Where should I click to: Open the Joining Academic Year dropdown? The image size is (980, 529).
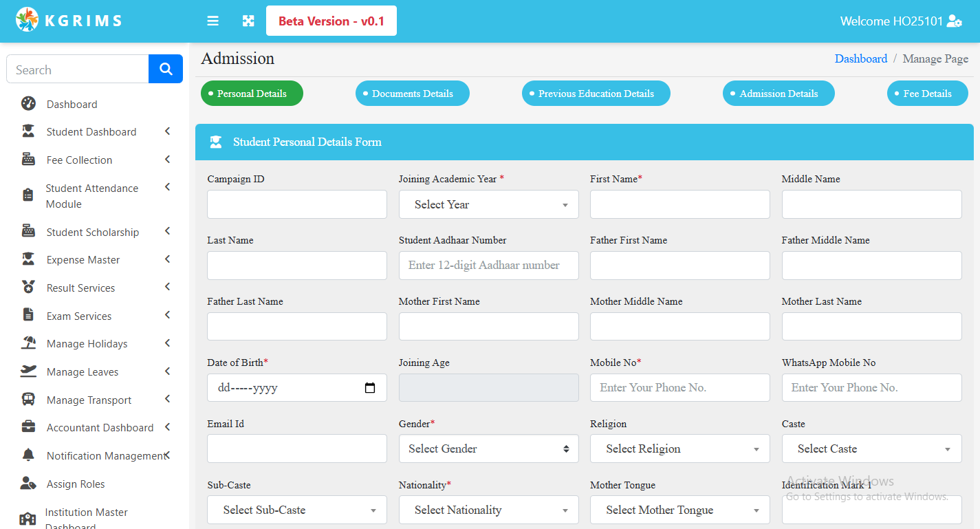[x=488, y=204]
